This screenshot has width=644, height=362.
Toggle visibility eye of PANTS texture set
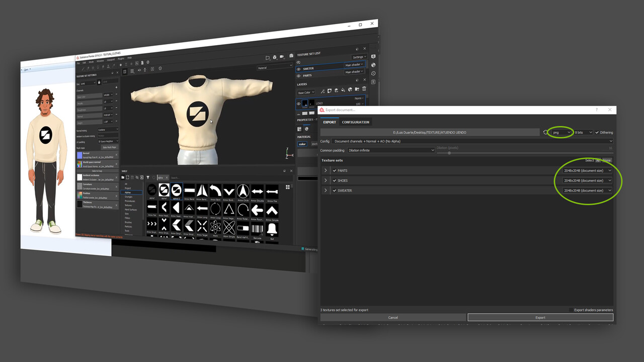point(299,75)
